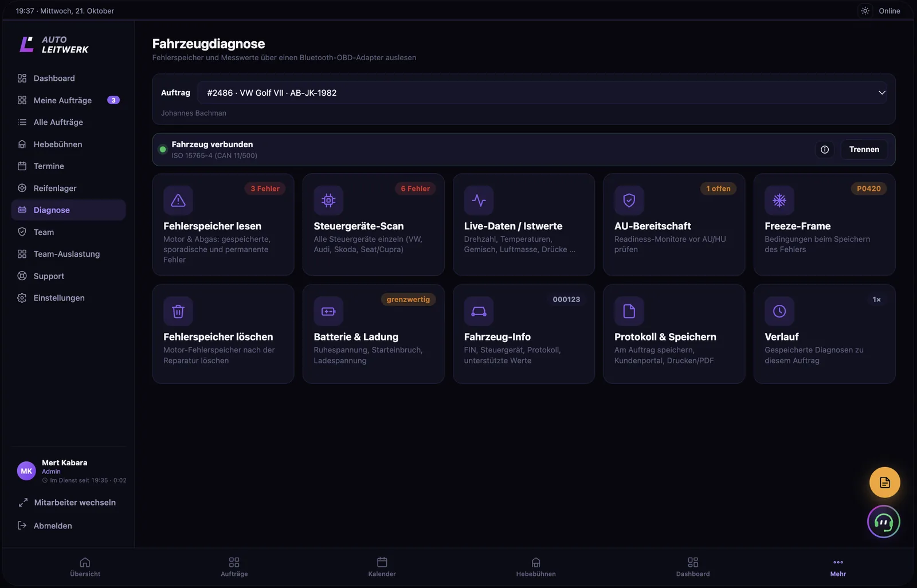Select the Diagnose sidebar item
Screen dimensions: 917x588
click(x=68, y=210)
